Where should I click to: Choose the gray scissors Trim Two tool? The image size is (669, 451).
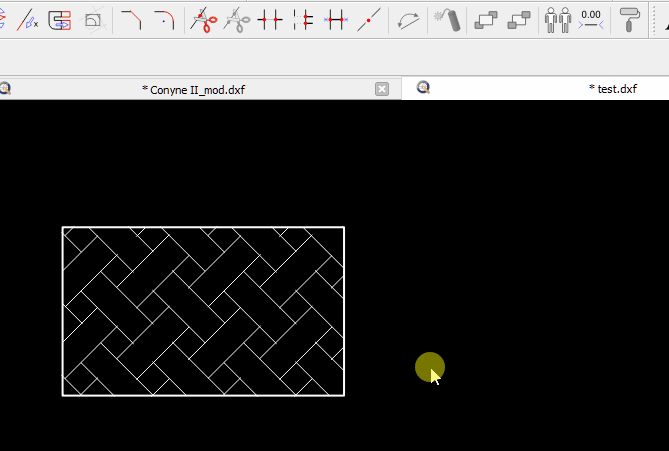tap(236, 18)
